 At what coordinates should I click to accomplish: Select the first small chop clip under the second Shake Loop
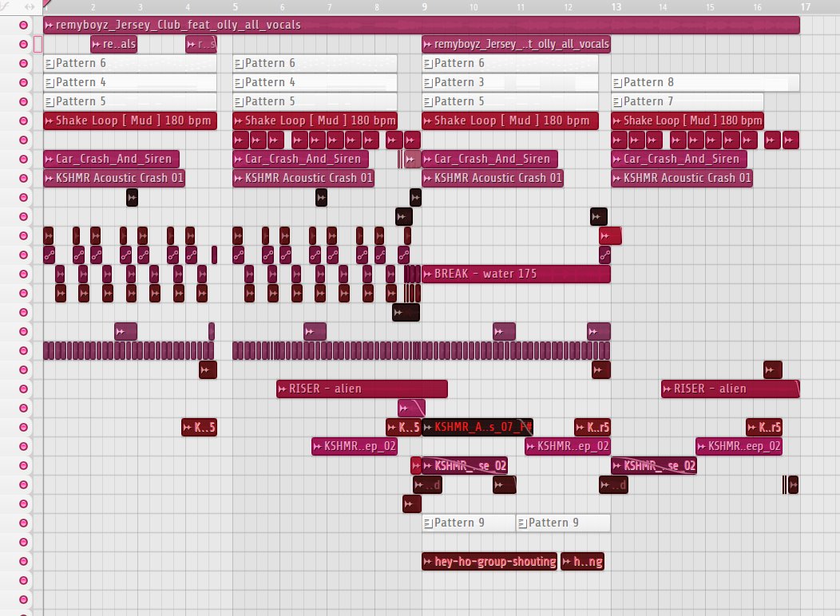240,140
